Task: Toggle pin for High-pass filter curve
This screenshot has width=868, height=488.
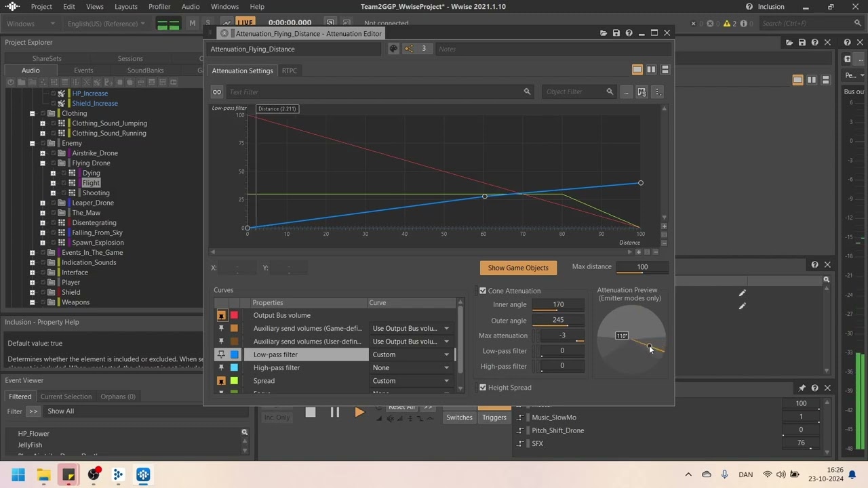Action: click(x=221, y=367)
